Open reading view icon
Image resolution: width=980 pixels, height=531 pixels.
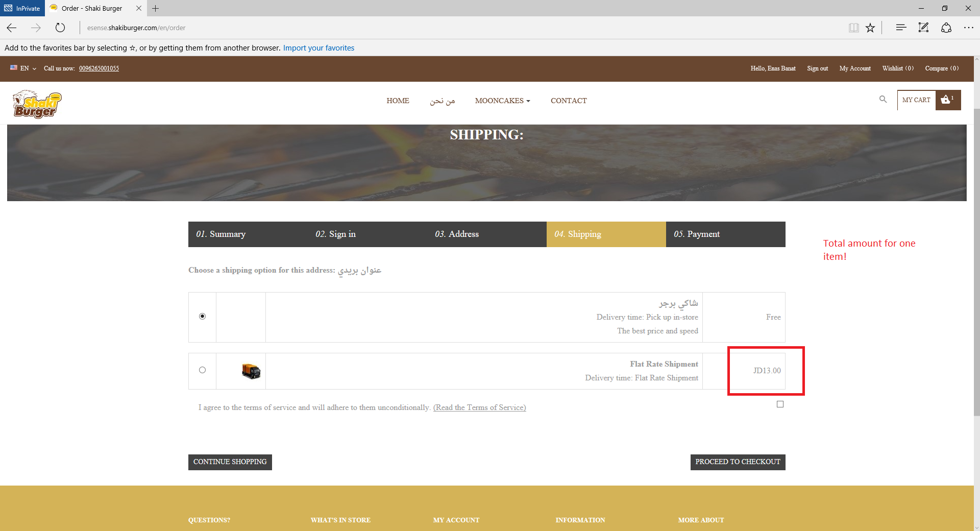pyautogui.click(x=853, y=28)
